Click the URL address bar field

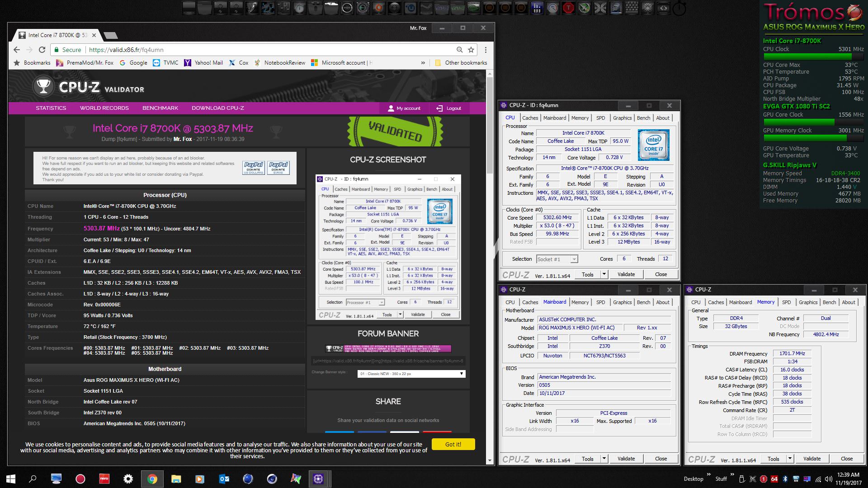271,50
